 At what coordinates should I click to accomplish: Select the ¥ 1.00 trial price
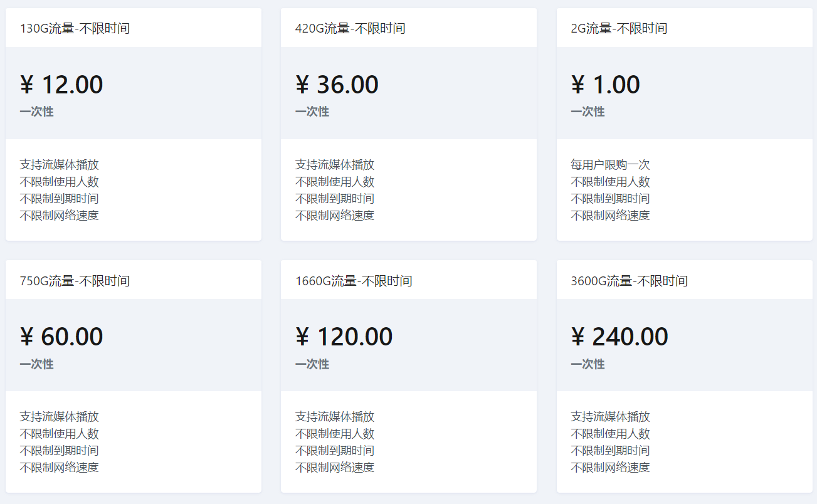coord(605,85)
